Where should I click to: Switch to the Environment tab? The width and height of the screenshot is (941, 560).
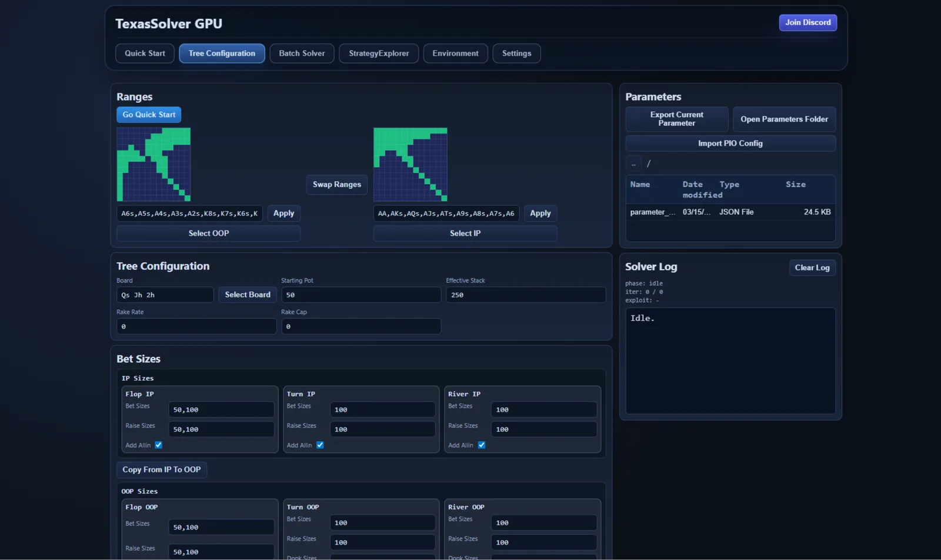455,53
